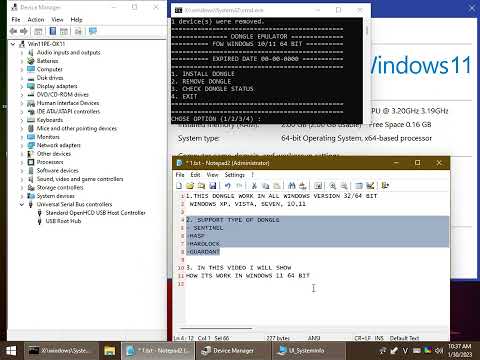Switch to 1.txt Notepad2 taskbar button
480x360 pixels.
[x=157, y=351]
